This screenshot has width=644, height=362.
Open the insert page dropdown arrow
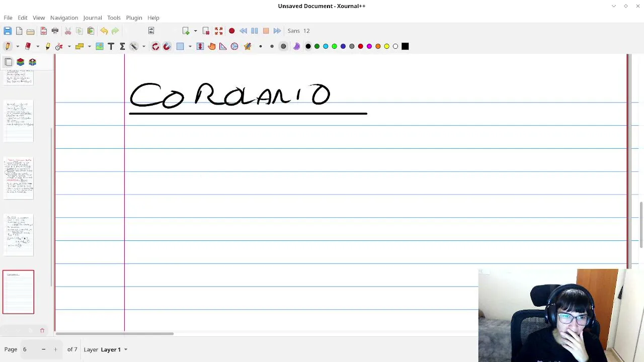click(196, 31)
